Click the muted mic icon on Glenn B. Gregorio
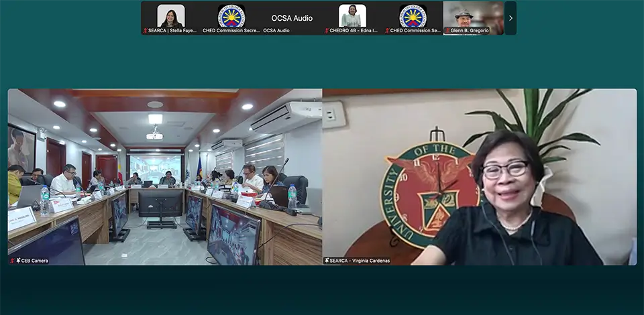Screen dimensions: 644x315 [448, 31]
